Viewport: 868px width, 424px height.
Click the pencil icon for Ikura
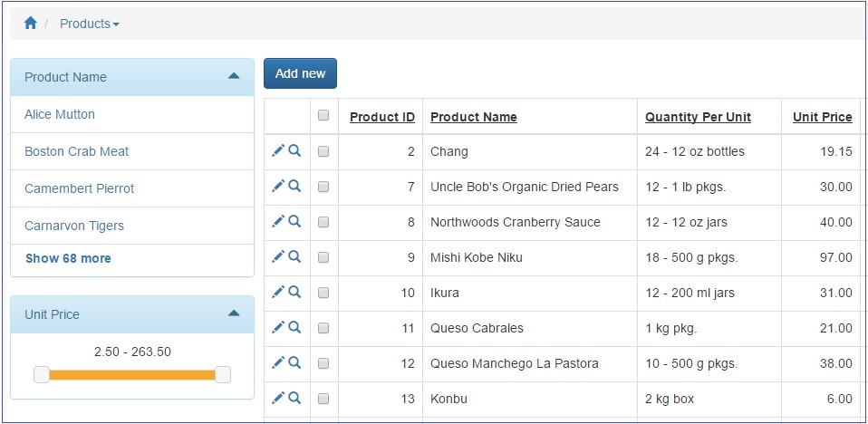pyautogui.click(x=278, y=292)
